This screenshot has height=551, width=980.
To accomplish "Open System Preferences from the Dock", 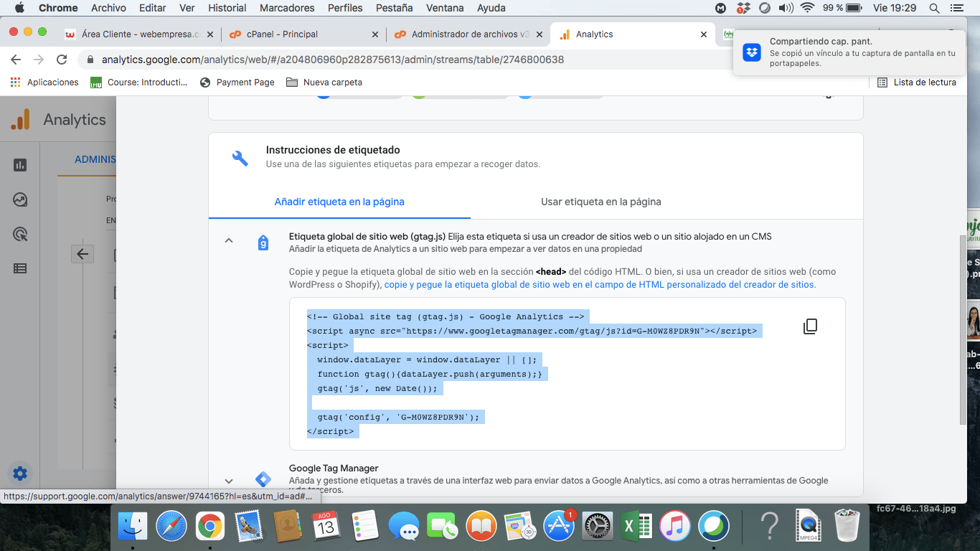I will tap(597, 527).
